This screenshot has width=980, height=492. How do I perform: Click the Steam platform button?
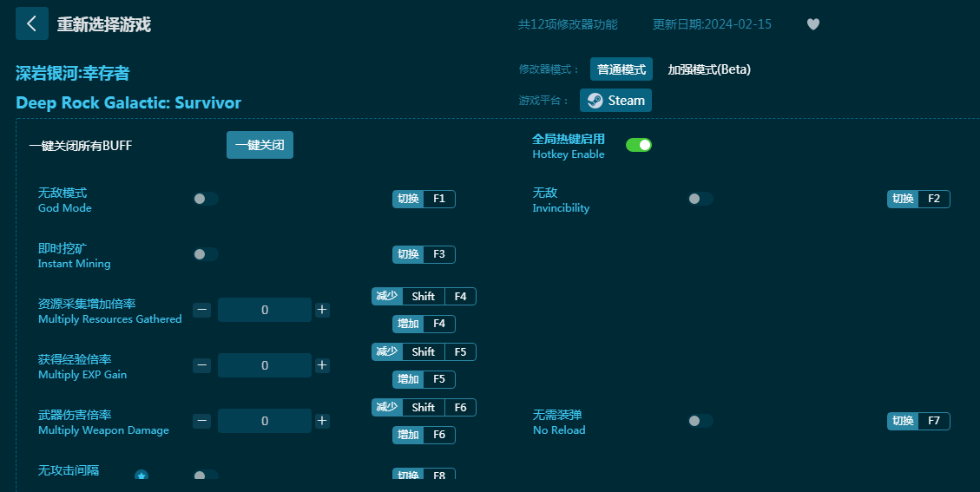tap(615, 100)
